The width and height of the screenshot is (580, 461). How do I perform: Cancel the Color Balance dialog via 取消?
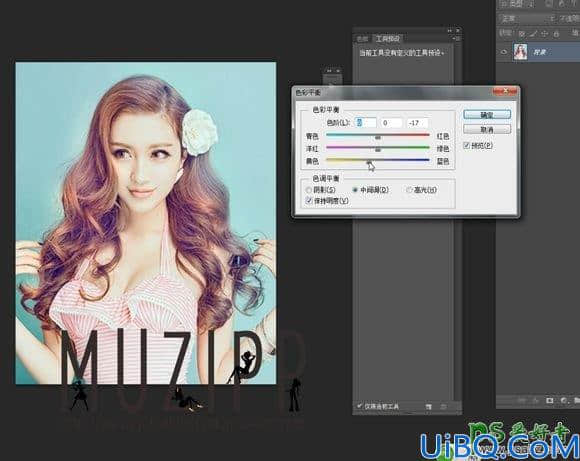point(487,129)
